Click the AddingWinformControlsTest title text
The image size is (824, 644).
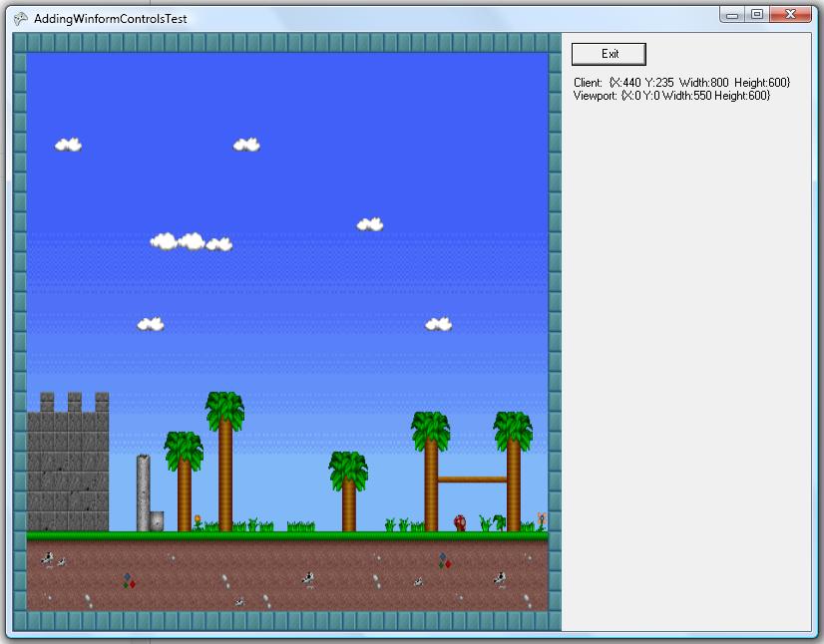(x=111, y=19)
